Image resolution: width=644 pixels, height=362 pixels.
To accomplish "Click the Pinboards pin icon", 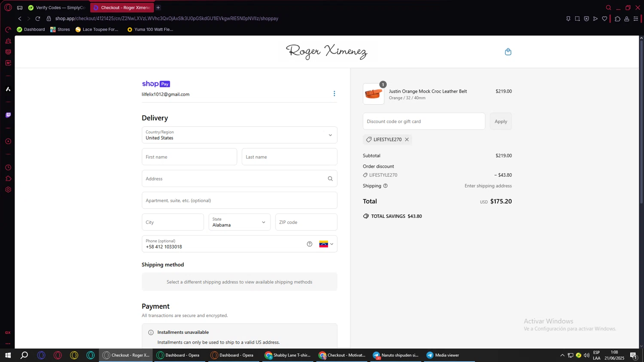I will click(568, 18).
